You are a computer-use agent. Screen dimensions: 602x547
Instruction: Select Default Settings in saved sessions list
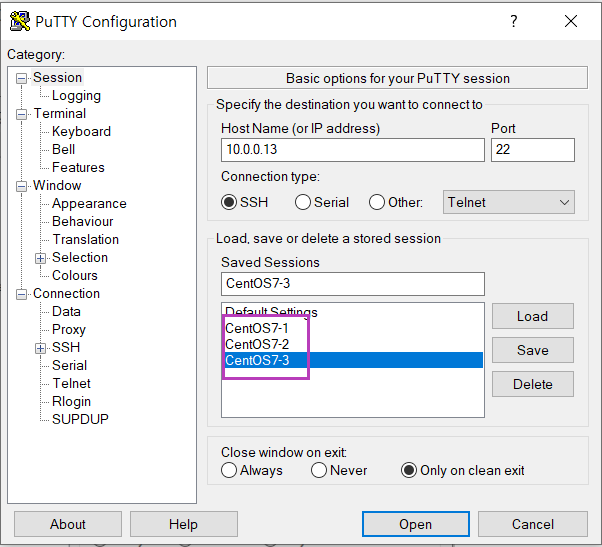[x=352, y=312]
